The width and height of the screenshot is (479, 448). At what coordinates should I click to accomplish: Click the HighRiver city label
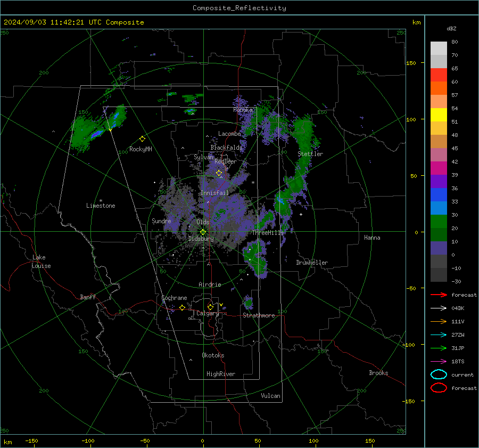[221, 374]
